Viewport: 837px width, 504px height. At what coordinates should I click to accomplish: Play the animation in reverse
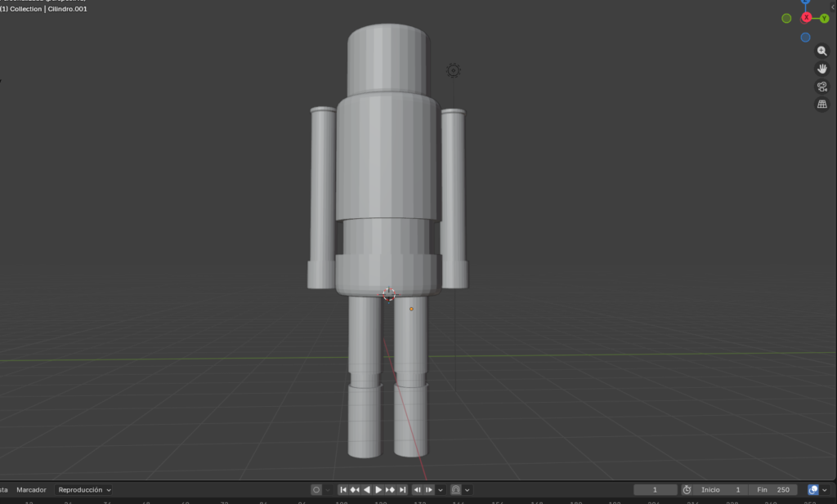tap(367, 489)
